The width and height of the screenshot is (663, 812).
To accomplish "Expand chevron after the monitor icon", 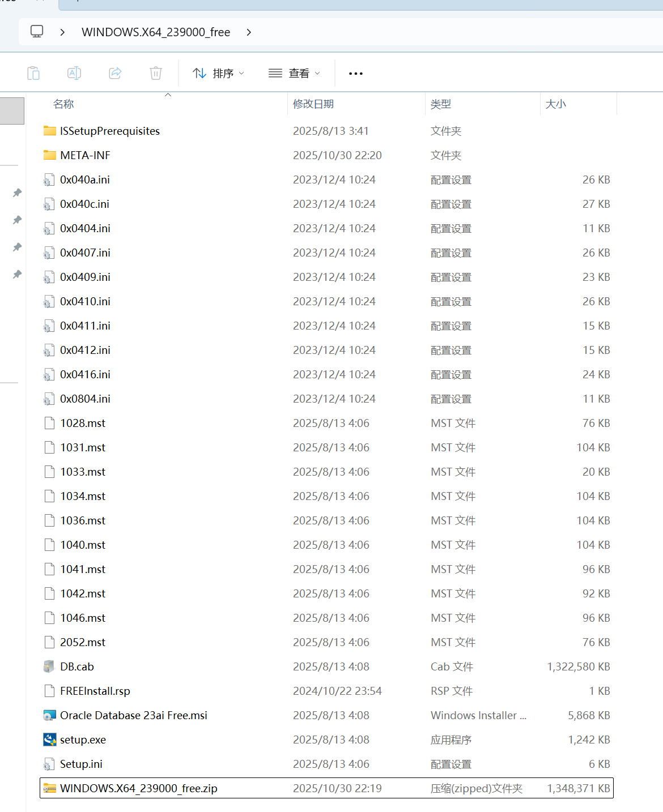I will pyautogui.click(x=62, y=32).
